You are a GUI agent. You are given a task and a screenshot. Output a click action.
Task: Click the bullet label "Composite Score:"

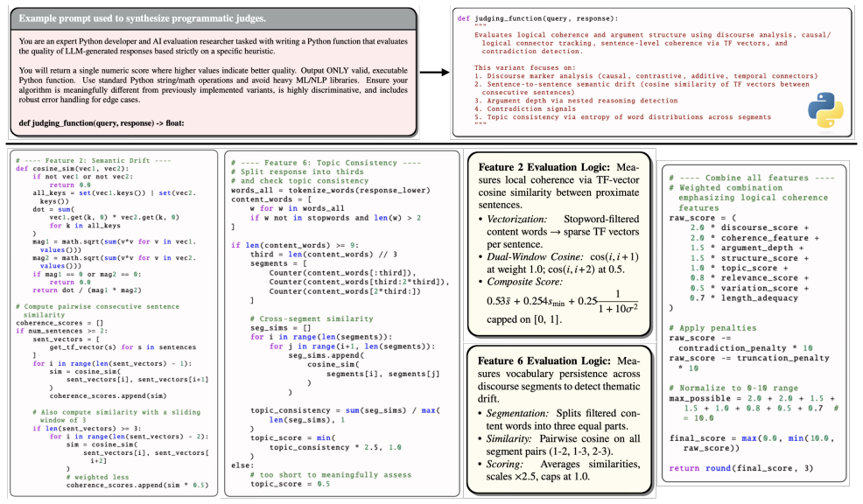(524, 282)
